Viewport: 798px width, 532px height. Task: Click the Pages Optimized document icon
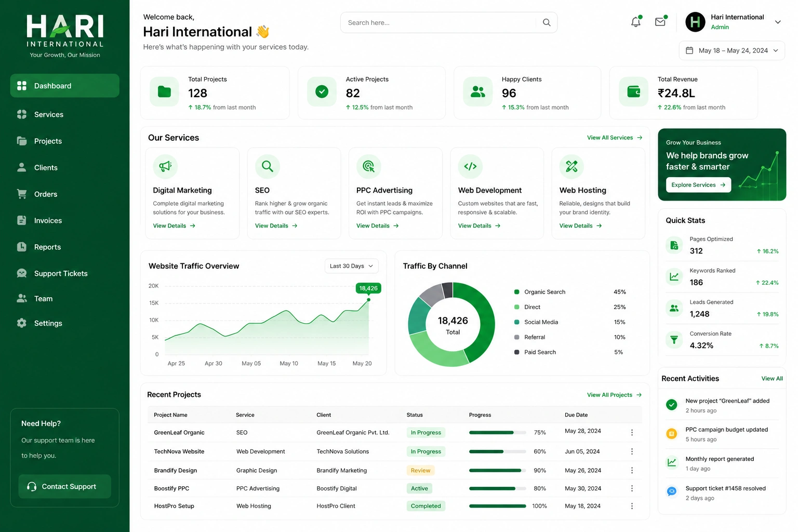point(674,245)
